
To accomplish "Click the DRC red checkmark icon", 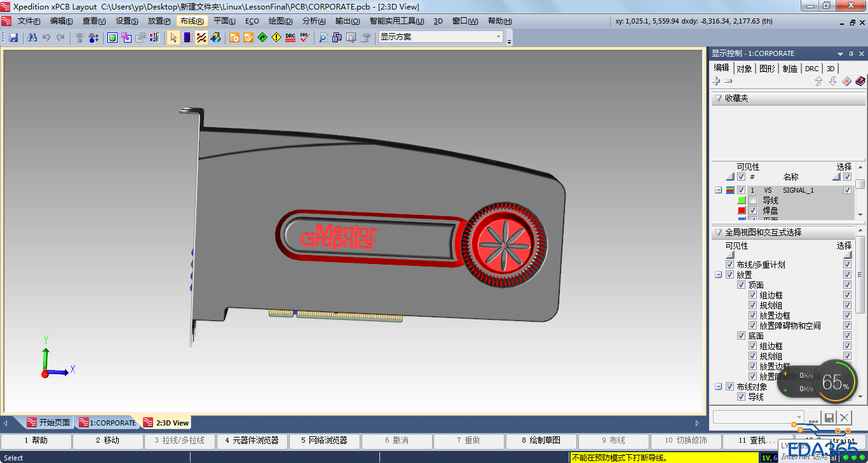I will tap(304, 38).
